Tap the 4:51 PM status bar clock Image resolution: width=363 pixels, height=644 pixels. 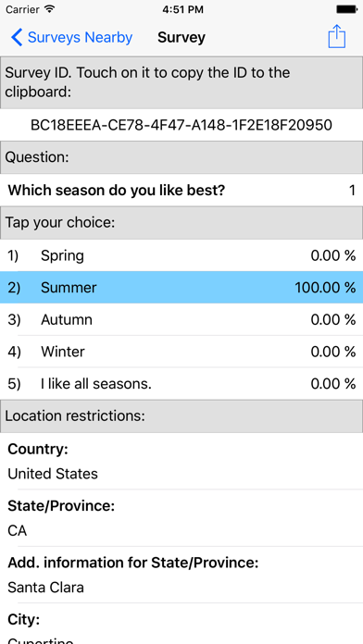[x=182, y=9]
